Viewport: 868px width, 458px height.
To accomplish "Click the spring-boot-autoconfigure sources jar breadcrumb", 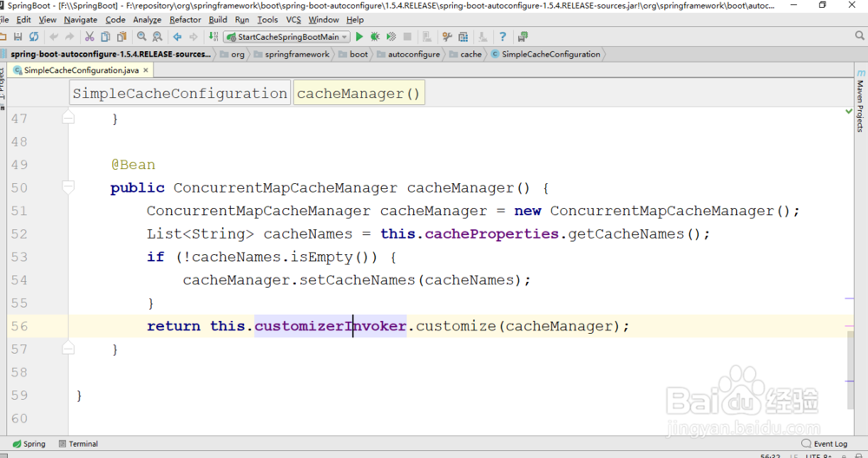I will click(x=106, y=54).
